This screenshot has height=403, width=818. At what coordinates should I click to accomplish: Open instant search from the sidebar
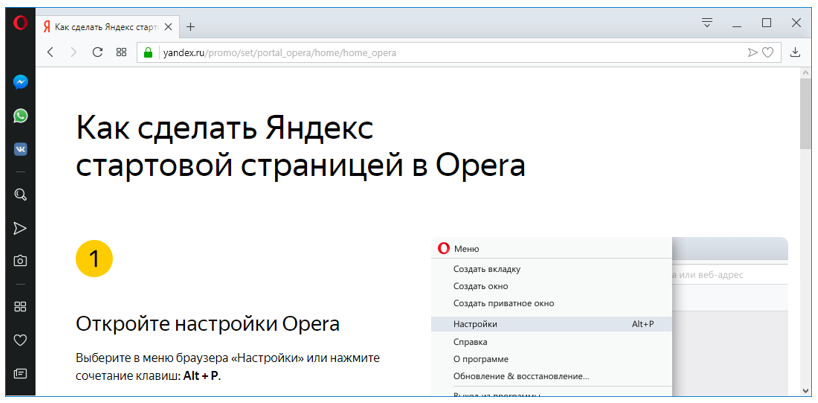click(20, 195)
